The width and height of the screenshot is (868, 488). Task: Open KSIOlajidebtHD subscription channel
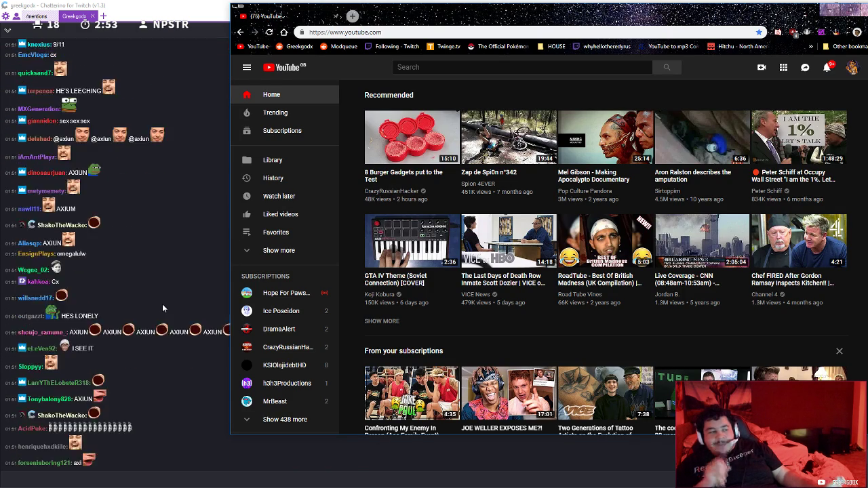285,365
